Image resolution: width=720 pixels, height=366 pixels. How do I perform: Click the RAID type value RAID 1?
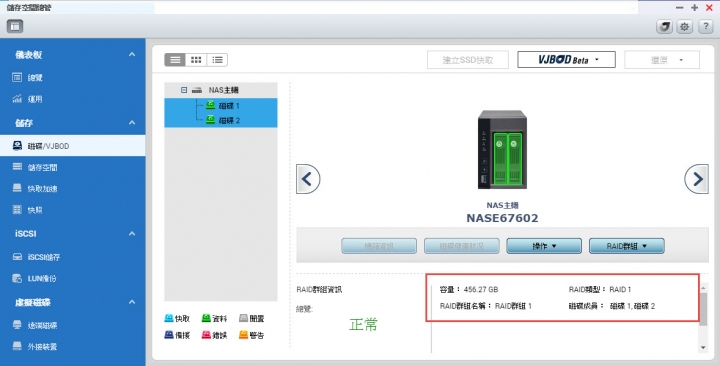pyautogui.click(x=620, y=289)
